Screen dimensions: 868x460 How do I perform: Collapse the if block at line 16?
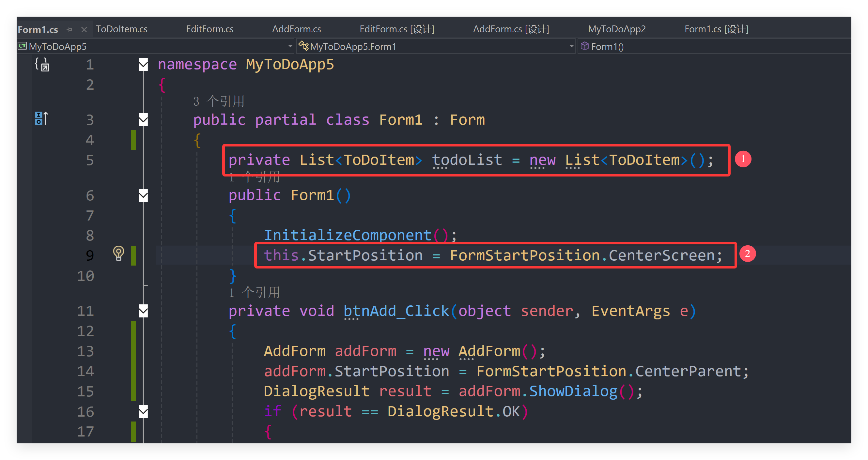pyautogui.click(x=143, y=411)
